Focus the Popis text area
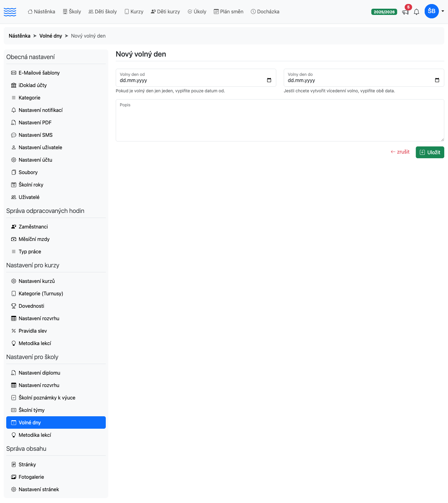This screenshot has height=503, width=448. click(x=280, y=120)
